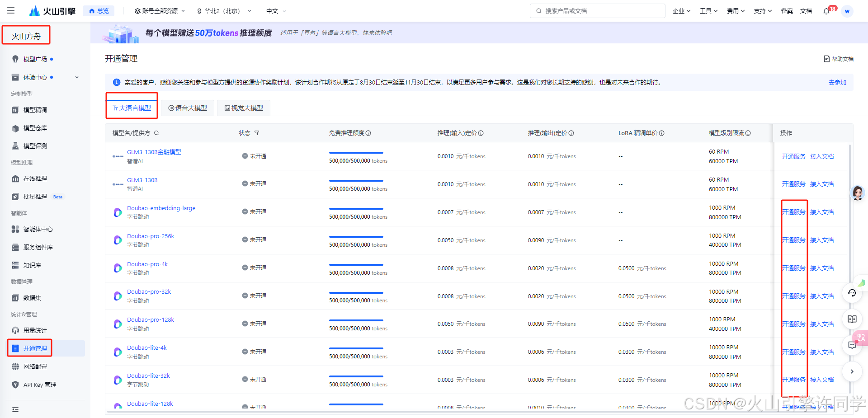868x418 pixels.
Task: Click 接入文档 for Doubao-embedding-large
Action: [822, 212]
